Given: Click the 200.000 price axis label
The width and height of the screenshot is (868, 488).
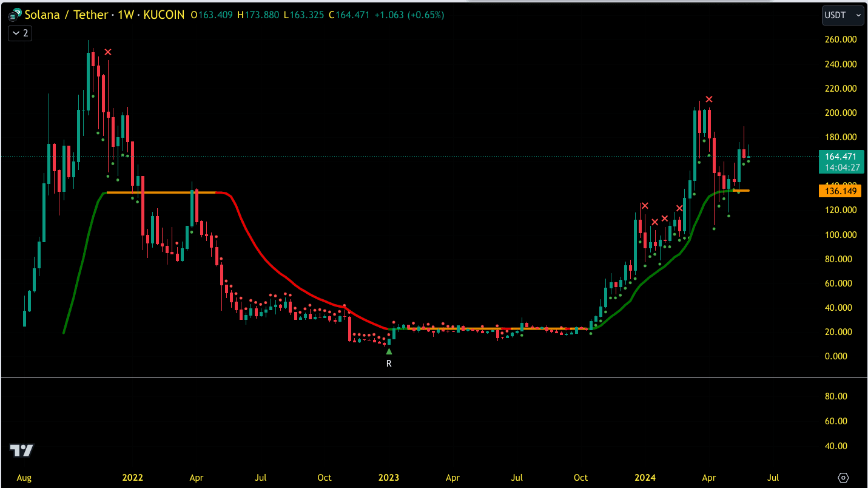Looking at the screenshot, I should (841, 113).
